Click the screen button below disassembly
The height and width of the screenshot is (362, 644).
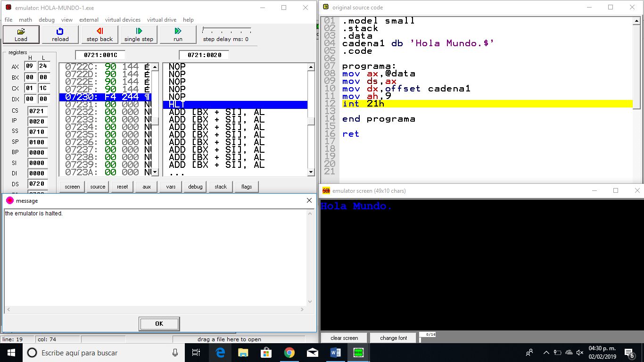[x=72, y=187]
